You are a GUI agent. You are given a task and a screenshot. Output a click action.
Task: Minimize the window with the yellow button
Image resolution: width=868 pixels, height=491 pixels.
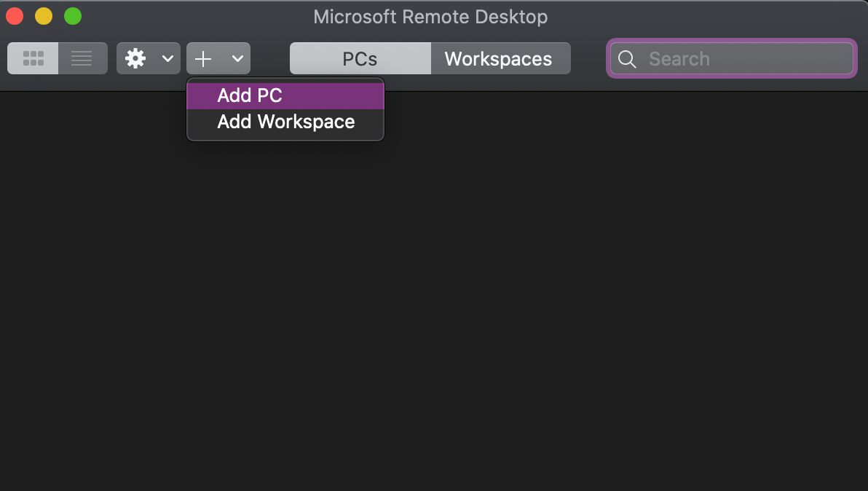tap(43, 16)
